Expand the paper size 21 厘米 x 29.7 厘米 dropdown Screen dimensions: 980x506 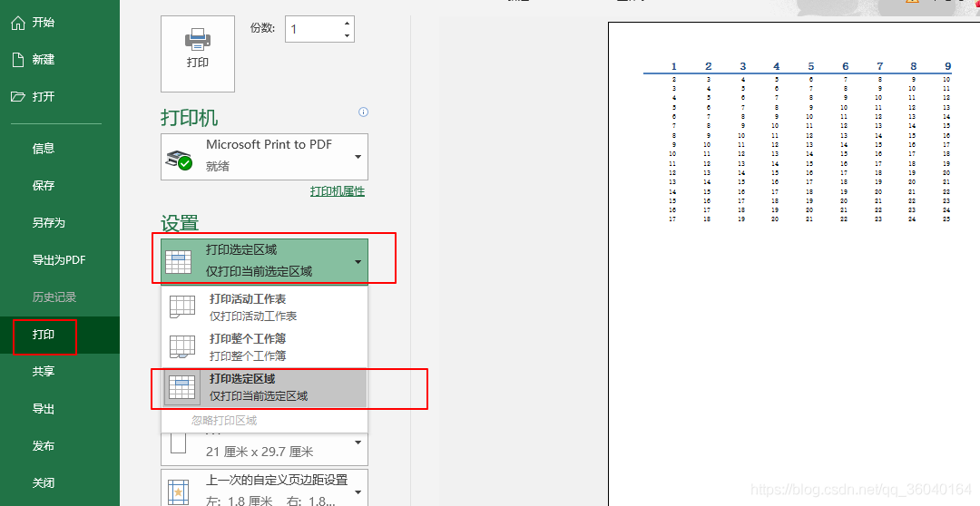pos(358,443)
